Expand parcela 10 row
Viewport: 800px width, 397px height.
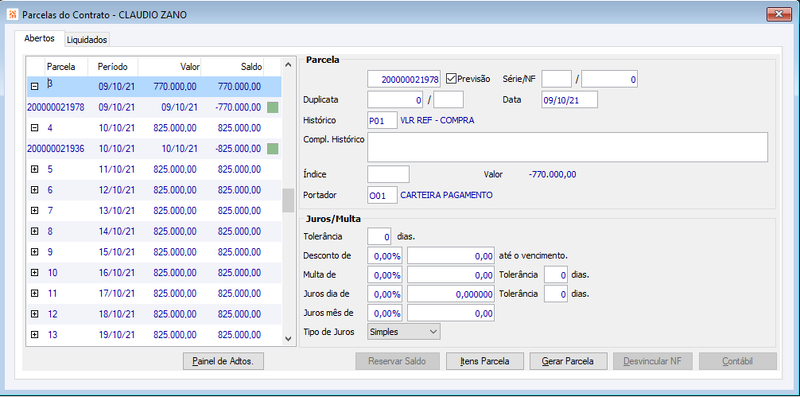tap(35, 272)
